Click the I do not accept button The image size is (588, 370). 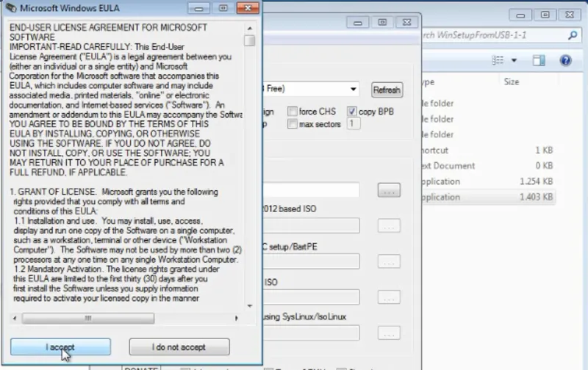pos(179,347)
